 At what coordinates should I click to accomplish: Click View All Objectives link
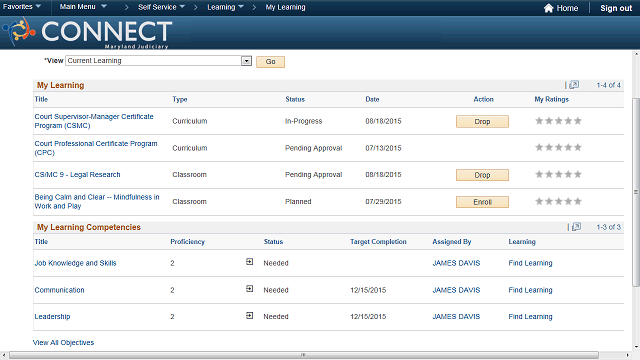[63, 342]
